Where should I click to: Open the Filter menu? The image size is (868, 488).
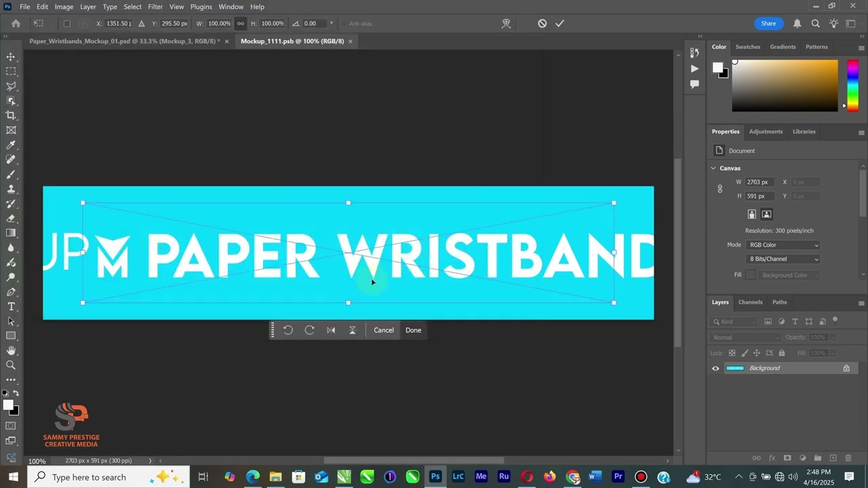click(x=155, y=7)
